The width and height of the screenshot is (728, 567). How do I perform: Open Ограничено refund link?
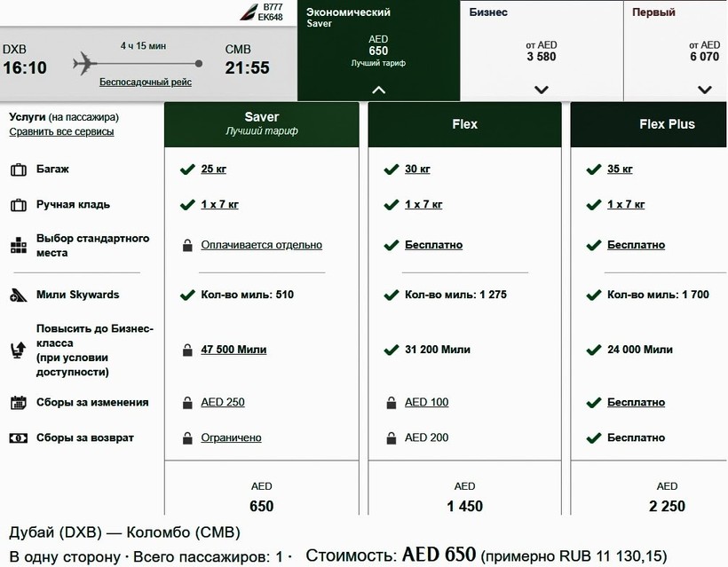click(231, 437)
